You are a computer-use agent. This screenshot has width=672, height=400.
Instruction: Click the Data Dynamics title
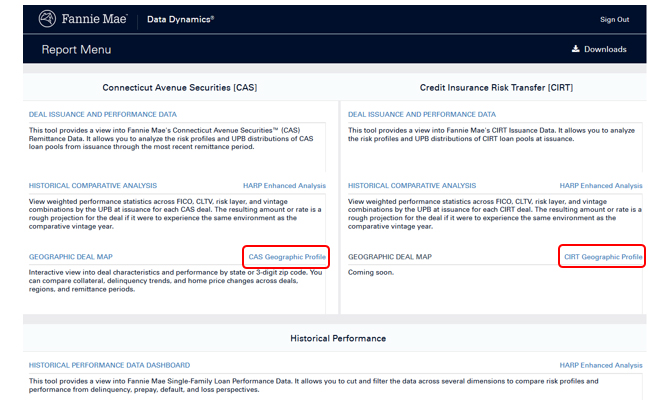tap(180, 19)
